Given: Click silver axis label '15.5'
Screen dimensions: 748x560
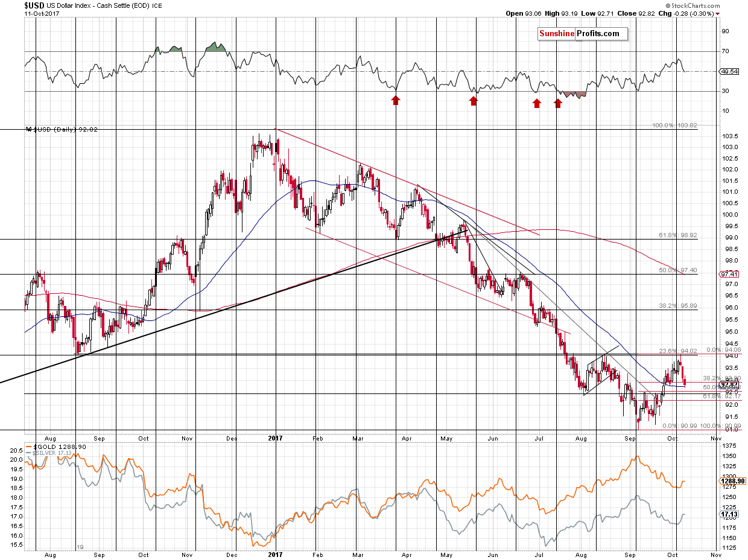Looking at the screenshot, I should point(17,545).
